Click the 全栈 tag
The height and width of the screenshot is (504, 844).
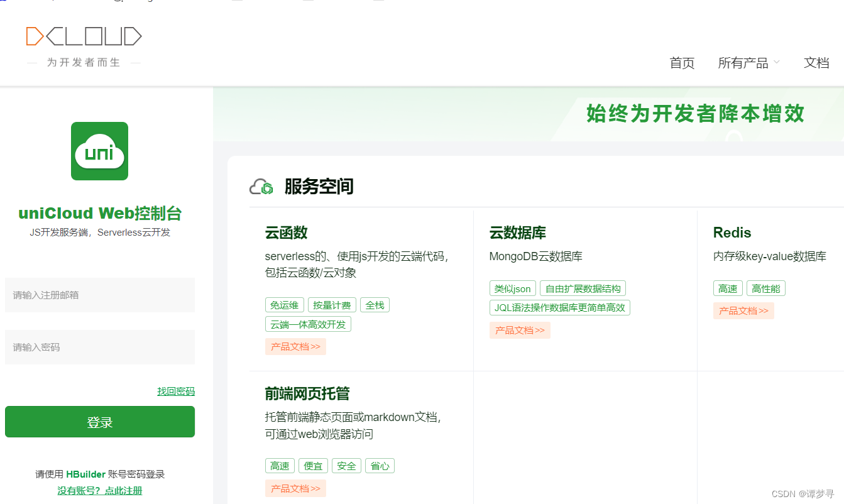(x=375, y=305)
